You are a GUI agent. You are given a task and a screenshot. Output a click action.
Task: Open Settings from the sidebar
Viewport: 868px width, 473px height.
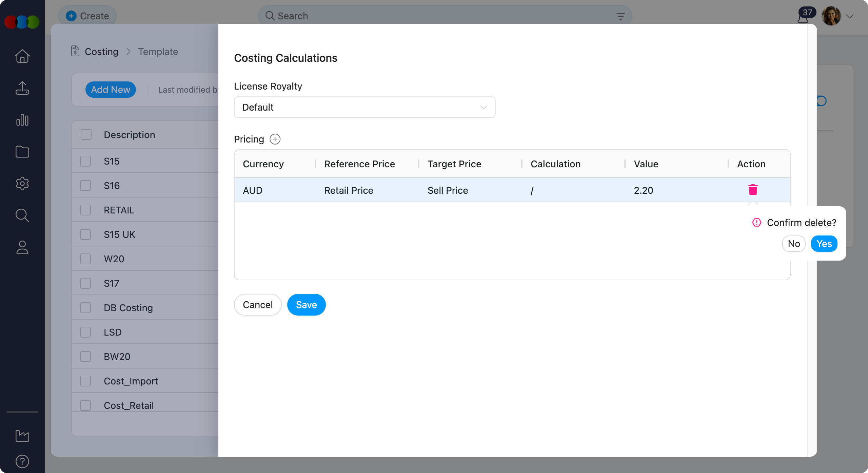(22, 184)
